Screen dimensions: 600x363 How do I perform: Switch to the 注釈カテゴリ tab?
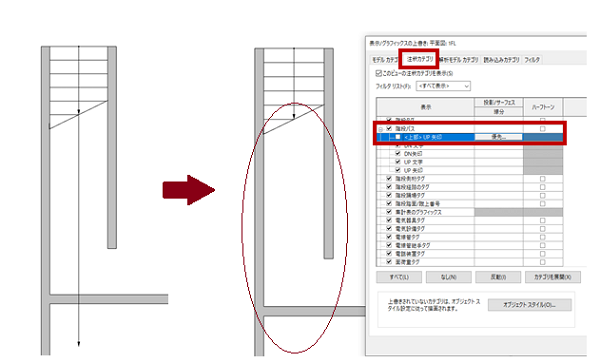[420, 59]
